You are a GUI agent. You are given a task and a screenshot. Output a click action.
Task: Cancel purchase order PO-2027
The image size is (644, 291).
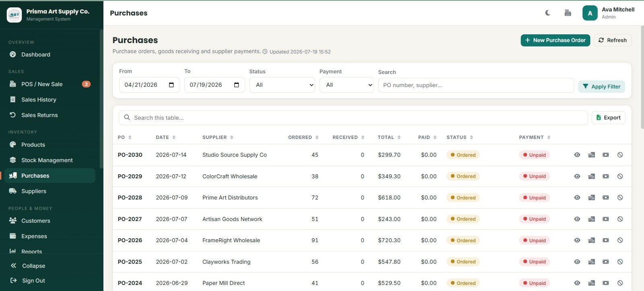[x=620, y=219]
